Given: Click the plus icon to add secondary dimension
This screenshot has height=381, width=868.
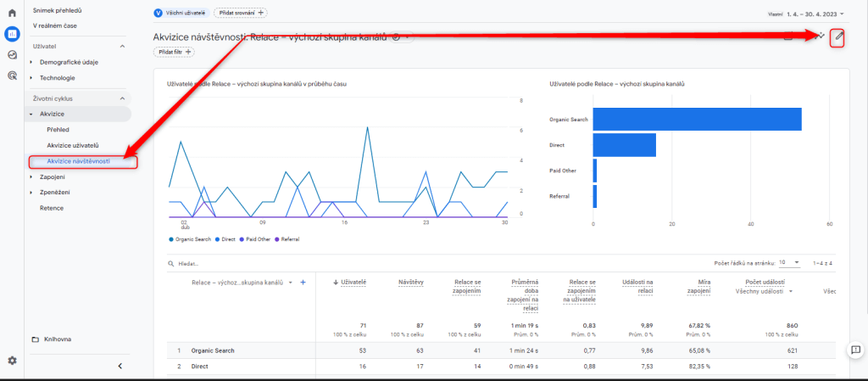Looking at the screenshot, I should [x=303, y=283].
